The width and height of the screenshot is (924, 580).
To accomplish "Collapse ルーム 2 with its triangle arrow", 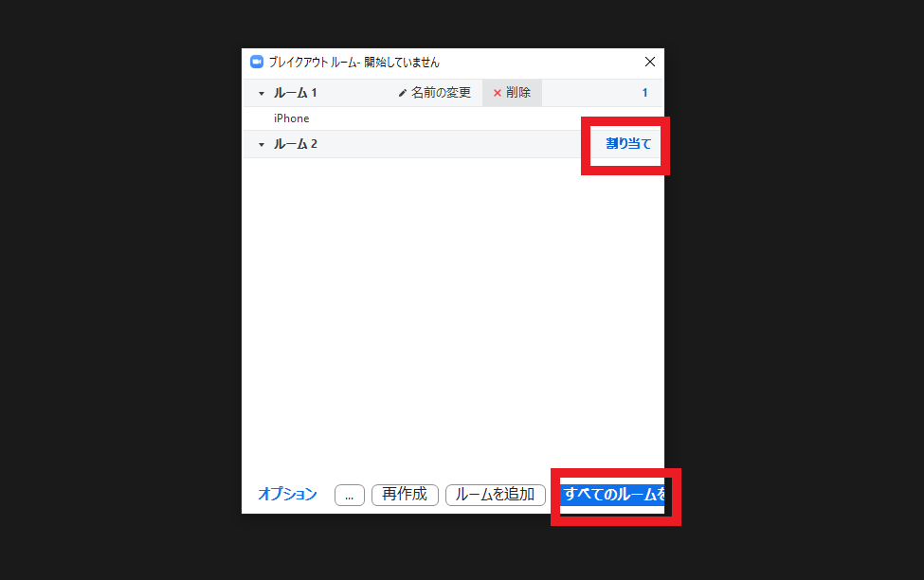I will point(262,144).
